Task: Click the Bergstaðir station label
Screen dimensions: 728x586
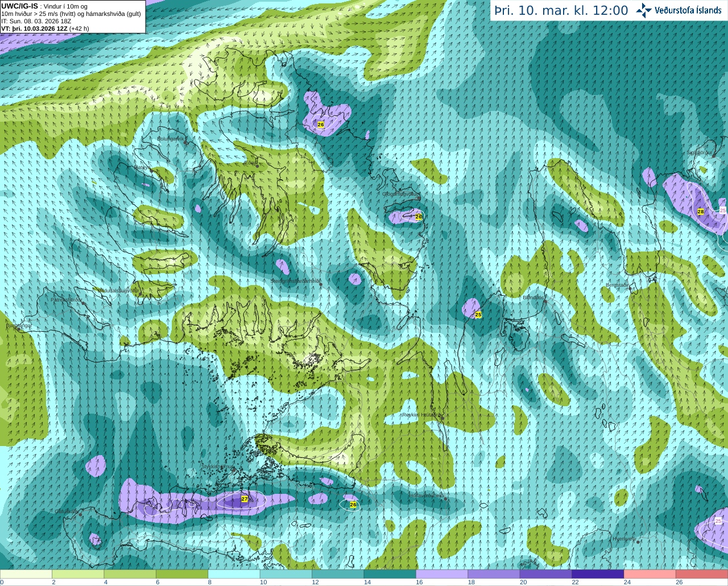Action: click(x=618, y=285)
